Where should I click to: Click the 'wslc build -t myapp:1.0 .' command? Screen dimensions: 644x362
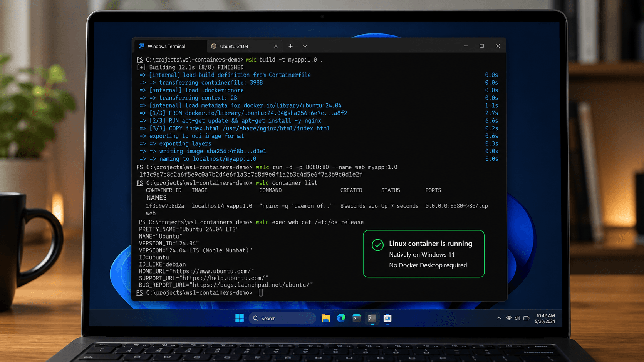[284, 60]
